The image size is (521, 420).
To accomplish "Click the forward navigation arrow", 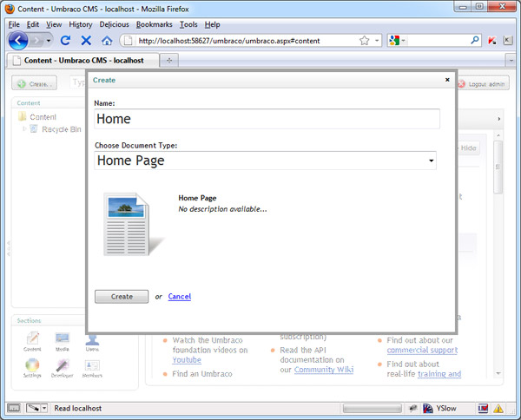I will tap(36, 41).
